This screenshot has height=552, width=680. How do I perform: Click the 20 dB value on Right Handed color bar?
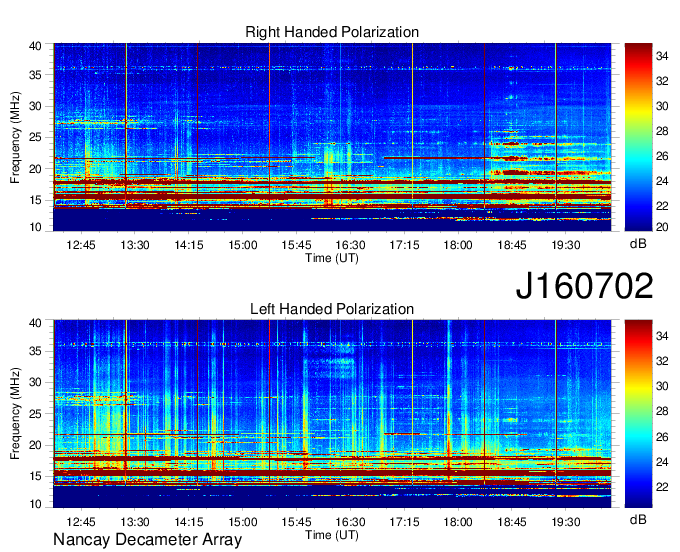point(662,227)
